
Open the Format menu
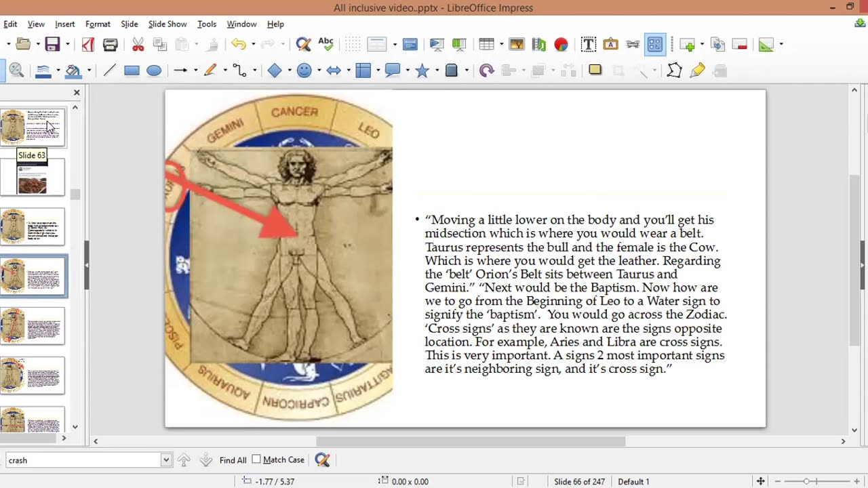tap(98, 24)
